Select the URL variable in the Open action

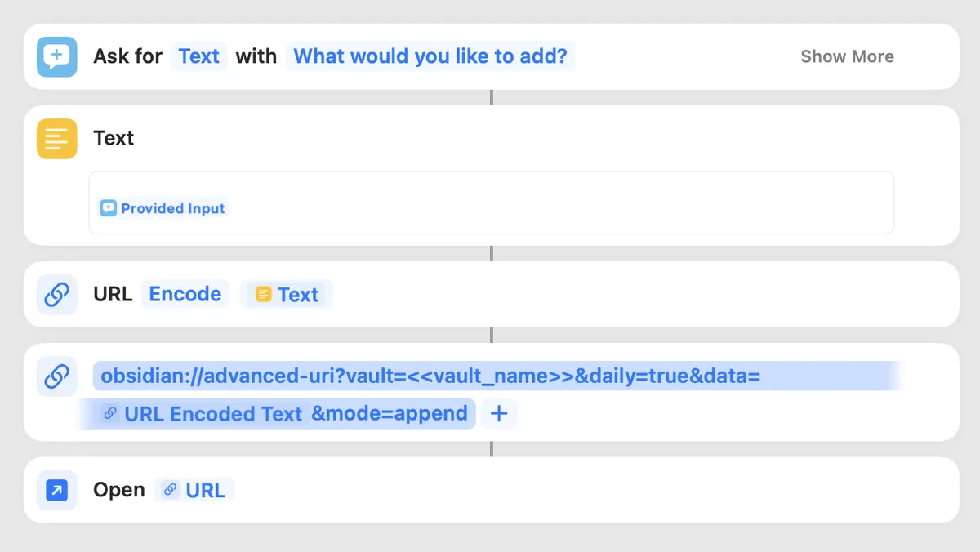pyautogui.click(x=194, y=490)
